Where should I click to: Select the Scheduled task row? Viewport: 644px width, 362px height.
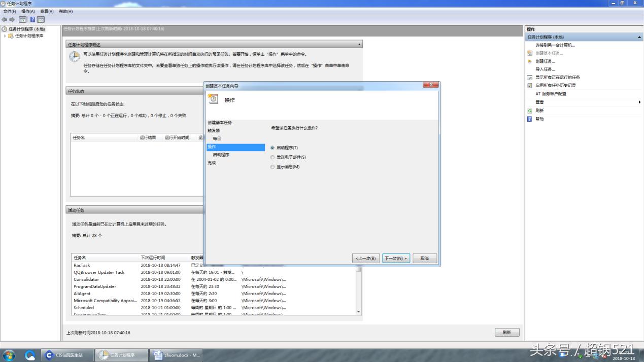(x=214, y=308)
